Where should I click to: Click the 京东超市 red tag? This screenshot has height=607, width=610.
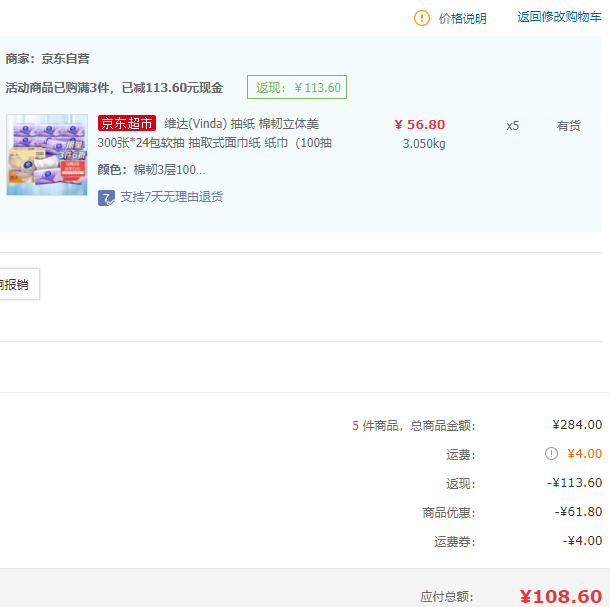click(127, 123)
